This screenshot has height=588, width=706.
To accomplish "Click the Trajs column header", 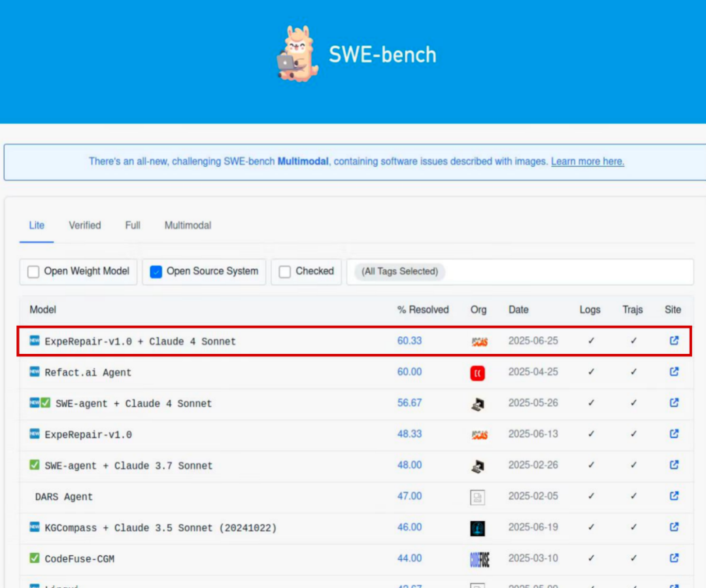I will click(633, 309).
